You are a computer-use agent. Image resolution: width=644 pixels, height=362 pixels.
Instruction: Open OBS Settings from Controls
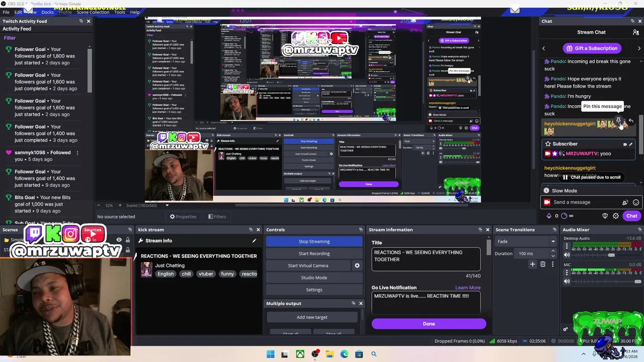[x=314, y=290]
